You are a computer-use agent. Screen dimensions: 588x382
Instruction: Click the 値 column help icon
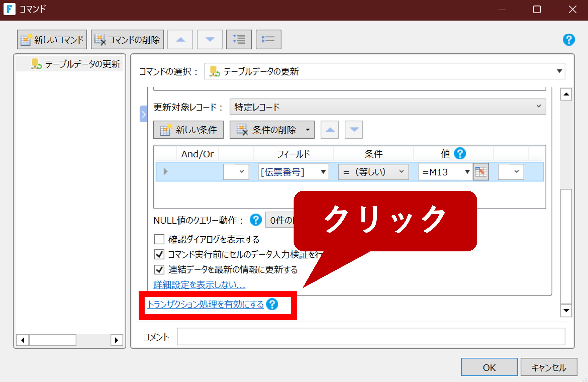tap(460, 154)
